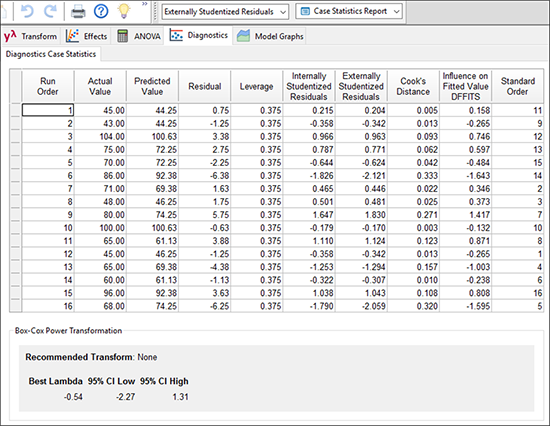Select the row header for run 6
The width and height of the screenshot is (550, 426).
[x=15, y=175]
